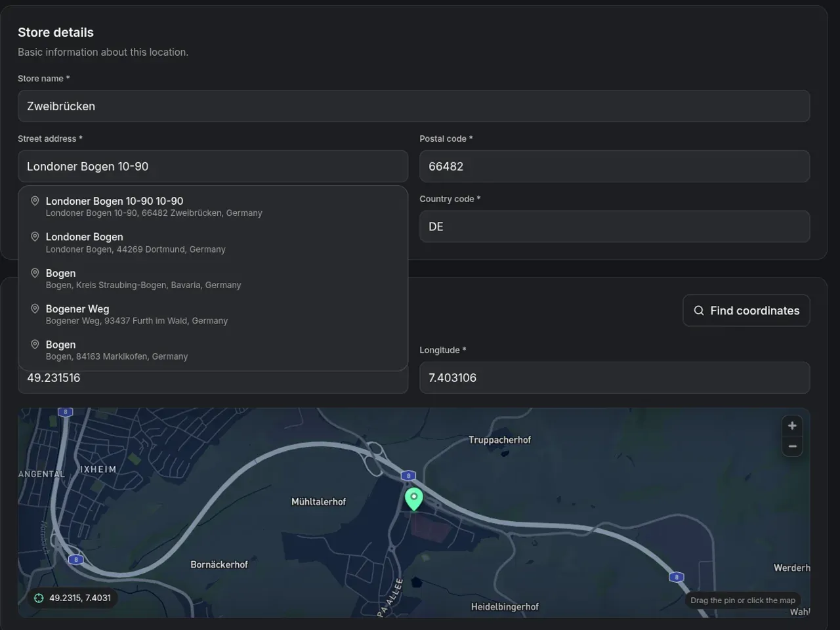
Task: Focus the Longitude field
Action: 614,378
